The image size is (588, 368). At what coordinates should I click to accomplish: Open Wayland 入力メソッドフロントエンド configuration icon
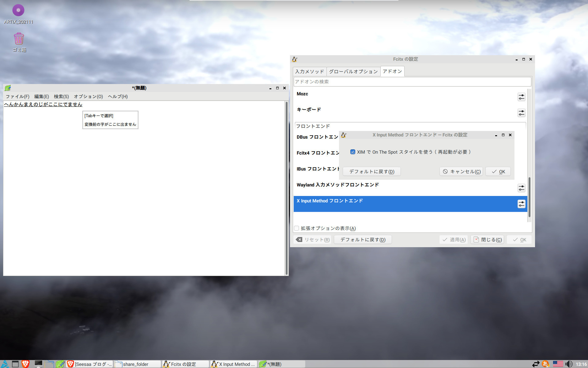tap(521, 188)
